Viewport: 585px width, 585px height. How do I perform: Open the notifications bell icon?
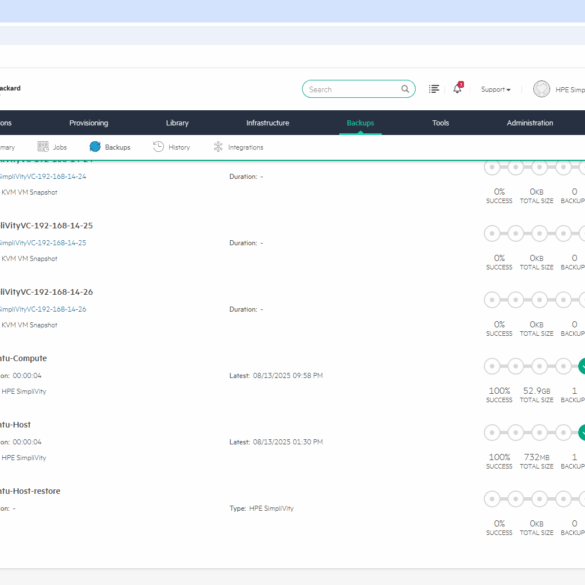coord(457,88)
